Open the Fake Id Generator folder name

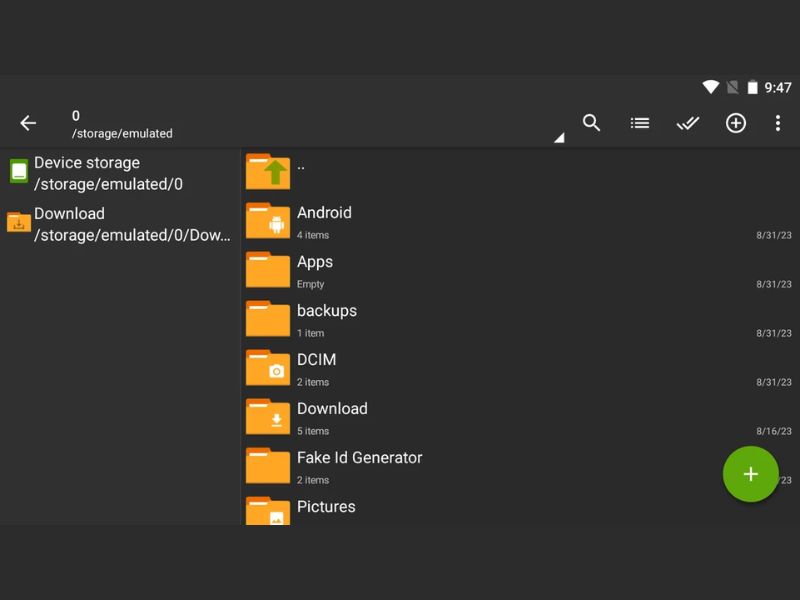[x=360, y=457]
